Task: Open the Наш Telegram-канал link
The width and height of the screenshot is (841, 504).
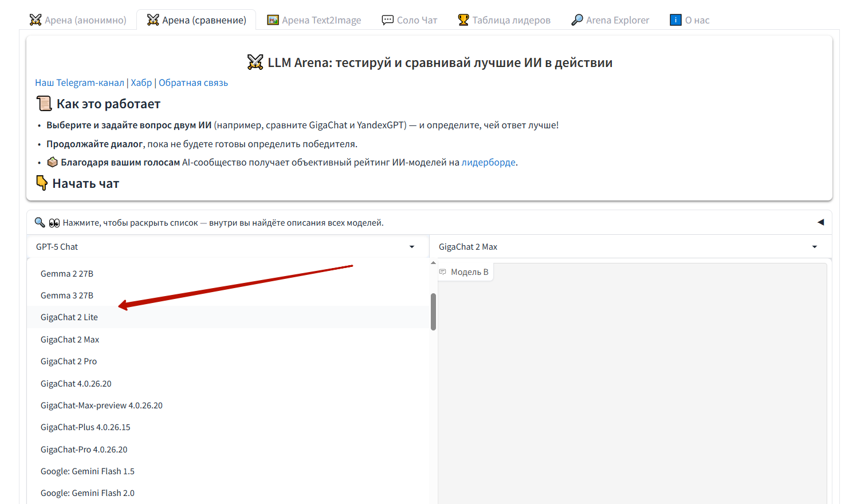Action: (x=80, y=82)
